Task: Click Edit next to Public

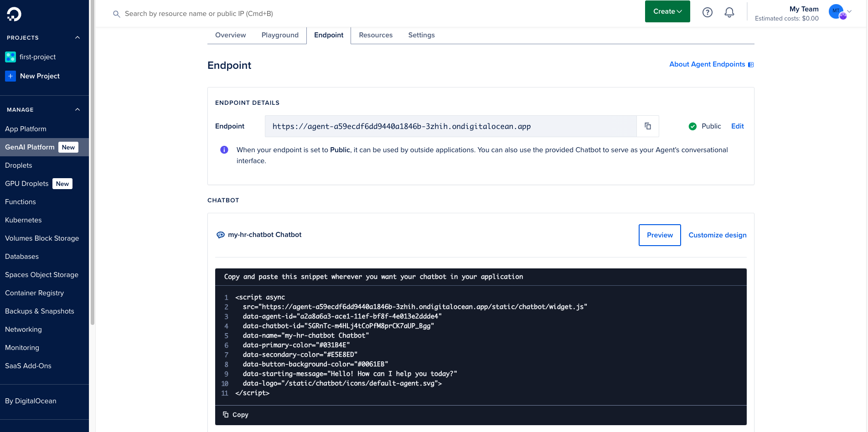Action: (x=738, y=126)
